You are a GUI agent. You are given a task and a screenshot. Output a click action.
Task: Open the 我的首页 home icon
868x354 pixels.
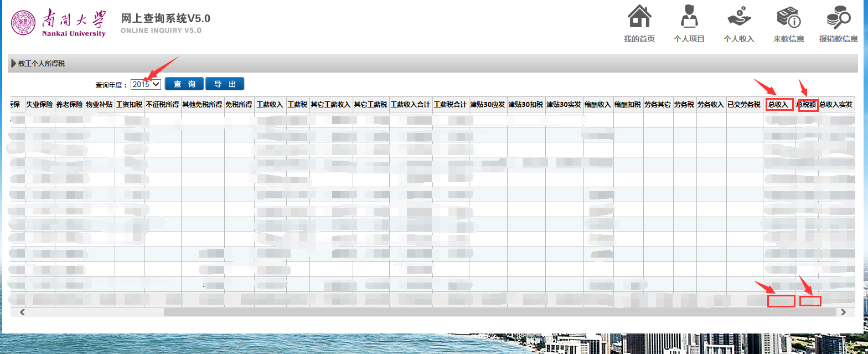pos(639,17)
